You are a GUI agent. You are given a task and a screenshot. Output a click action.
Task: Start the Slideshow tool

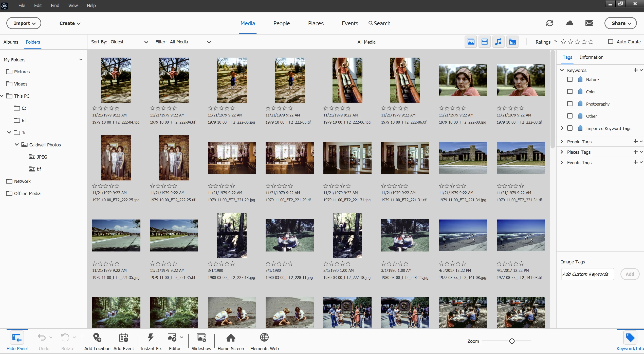(x=201, y=338)
